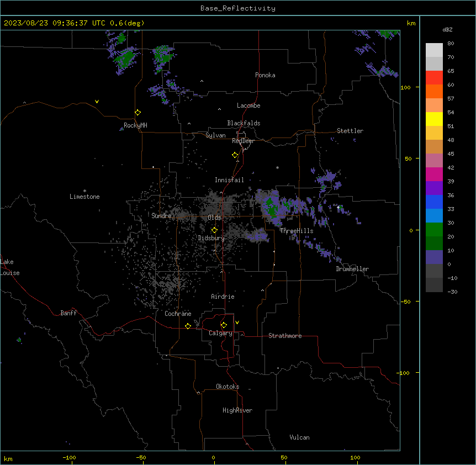Click the yellow diamond marker beside RockyMH
This screenshot has width=476, height=465.
[x=138, y=113]
